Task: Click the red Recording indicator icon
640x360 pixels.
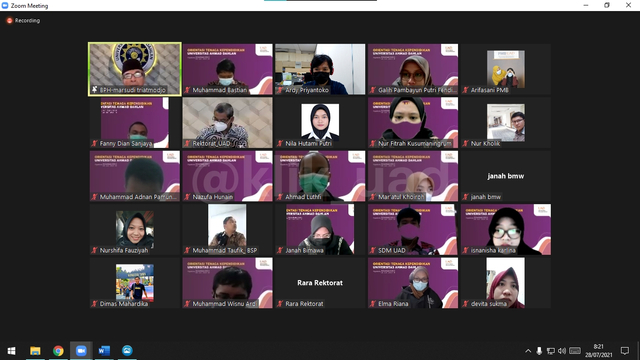Action: (x=9, y=20)
